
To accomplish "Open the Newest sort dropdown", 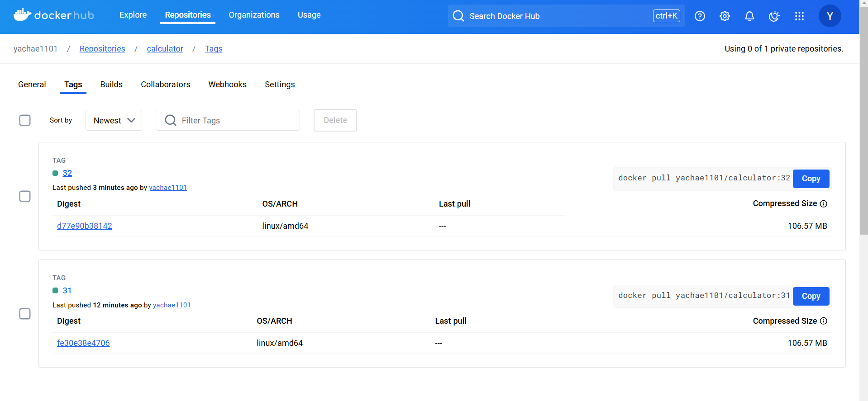I will click(114, 120).
